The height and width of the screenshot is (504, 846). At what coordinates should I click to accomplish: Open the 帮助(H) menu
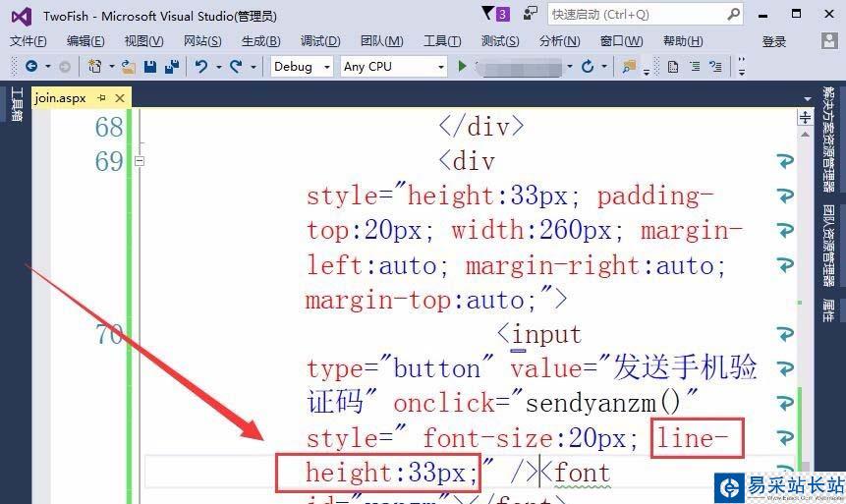click(x=683, y=41)
